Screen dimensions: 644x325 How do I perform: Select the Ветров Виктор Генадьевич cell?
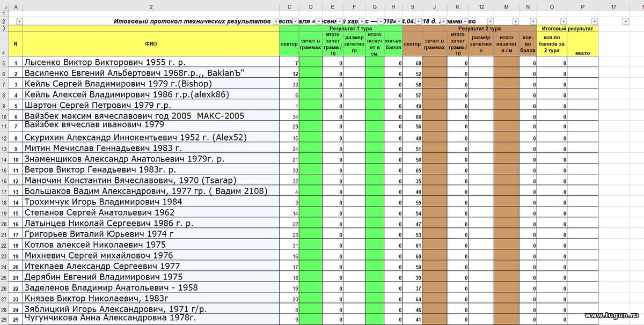pos(151,170)
